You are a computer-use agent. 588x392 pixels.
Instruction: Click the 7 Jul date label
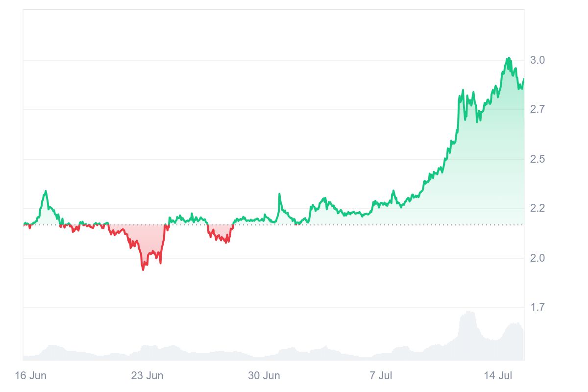(x=381, y=376)
